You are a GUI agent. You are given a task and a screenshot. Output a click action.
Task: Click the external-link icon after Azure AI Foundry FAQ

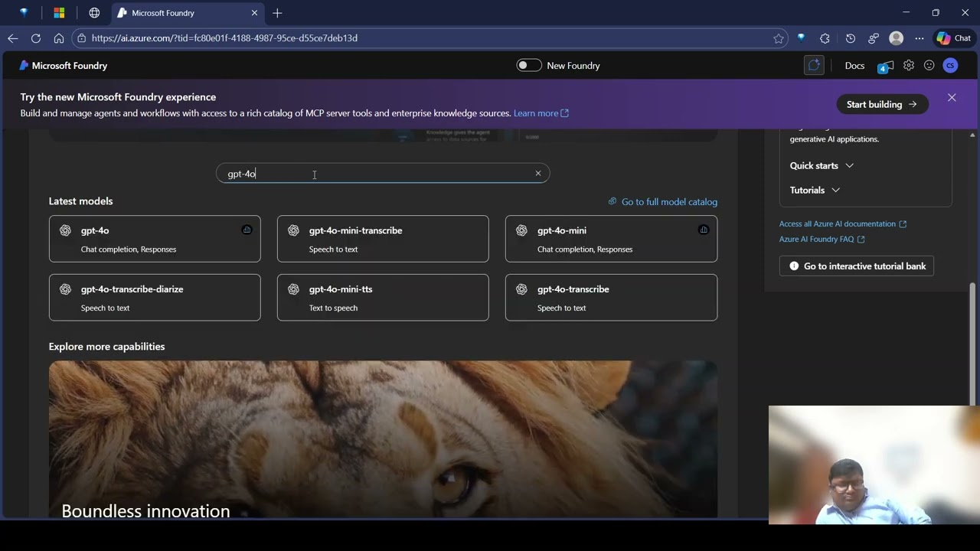tap(861, 240)
